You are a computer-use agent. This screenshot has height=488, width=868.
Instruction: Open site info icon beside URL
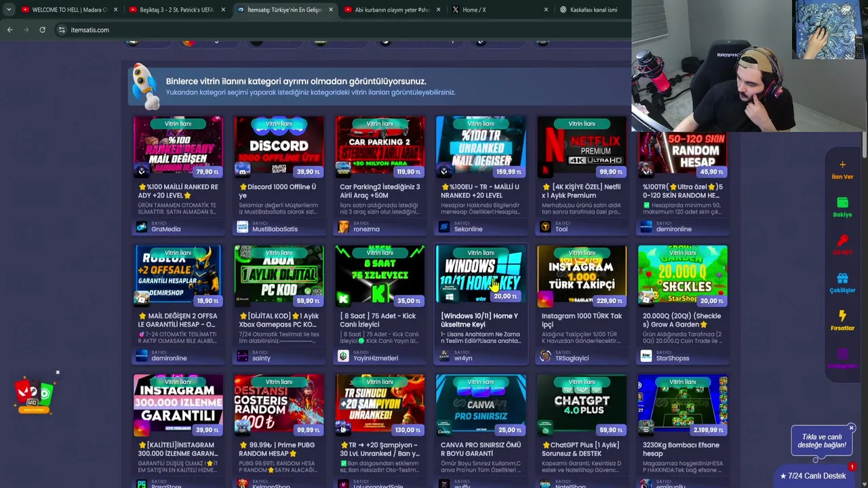tap(62, 30)
